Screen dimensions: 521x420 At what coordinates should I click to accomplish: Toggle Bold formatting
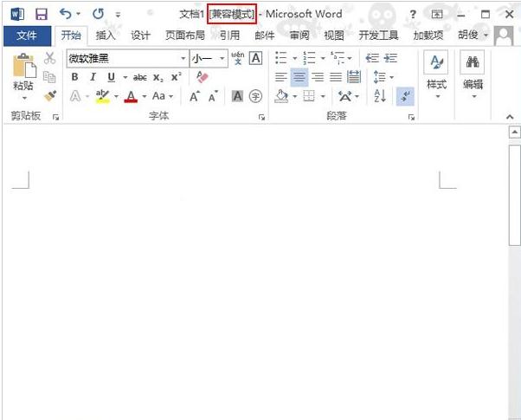pyautogui.click(x=74, y=77)
